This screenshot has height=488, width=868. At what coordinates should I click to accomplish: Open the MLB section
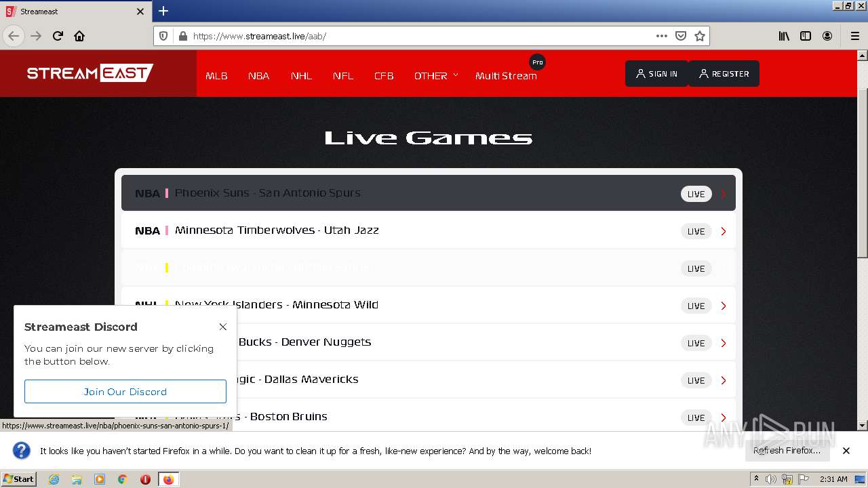tap(216, 76)
